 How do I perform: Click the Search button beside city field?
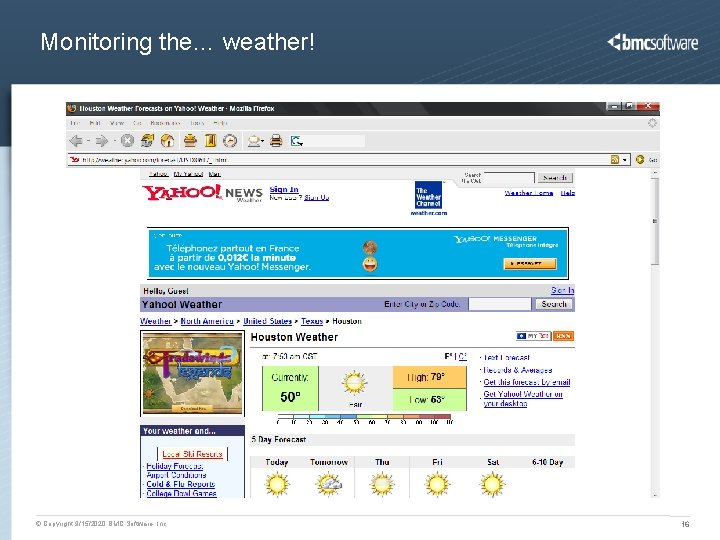point(554,304)
